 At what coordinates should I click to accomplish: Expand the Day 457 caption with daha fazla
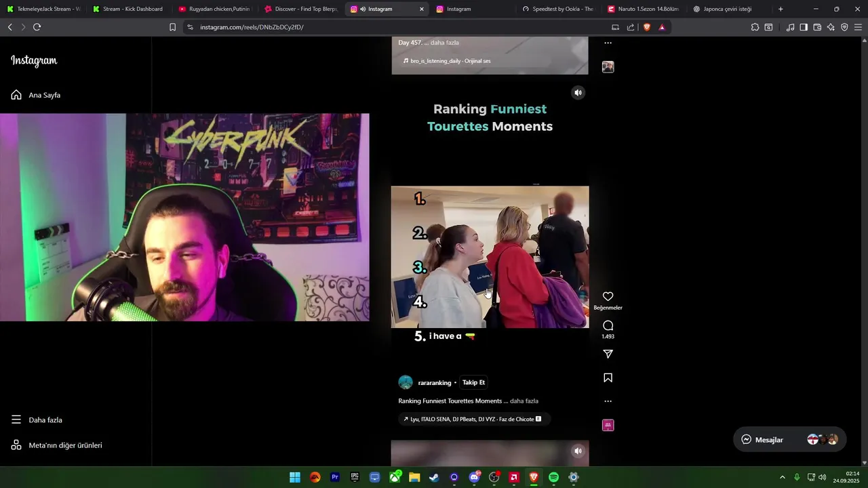pos(445,42)
